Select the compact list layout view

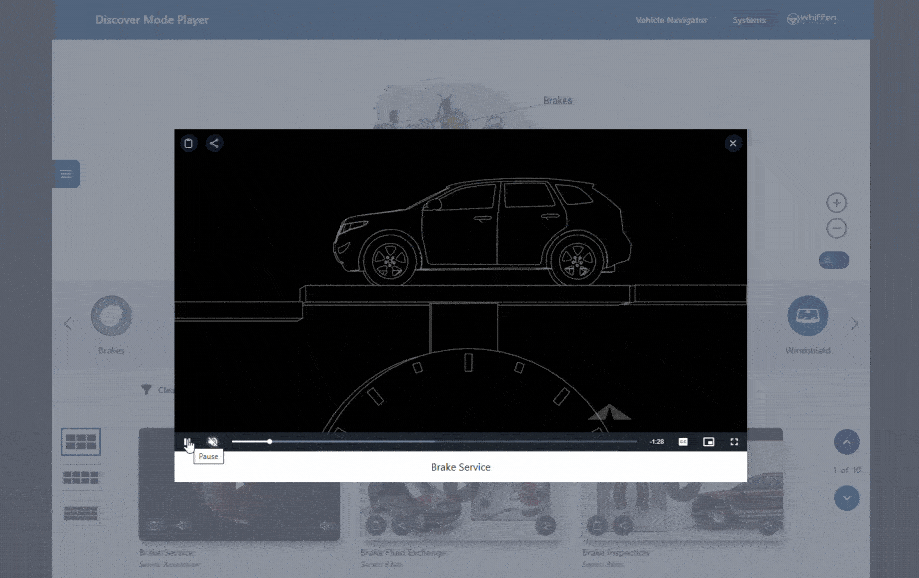80,513
